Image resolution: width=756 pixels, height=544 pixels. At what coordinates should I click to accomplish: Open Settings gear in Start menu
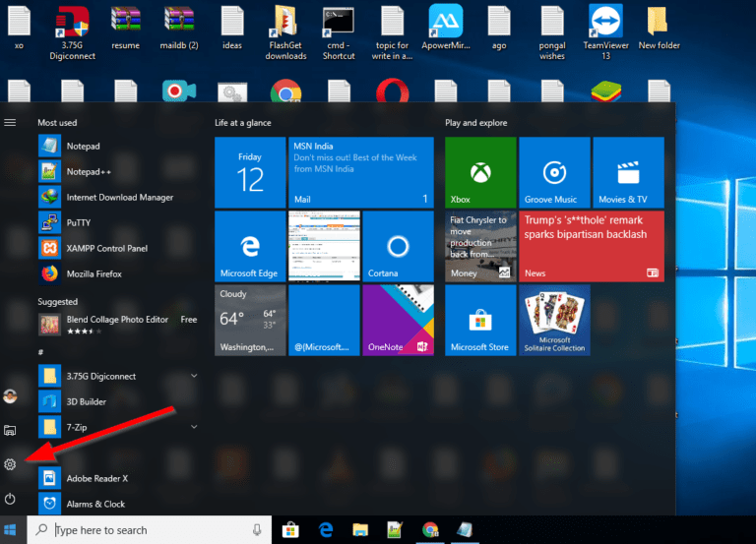pos(10,464)
